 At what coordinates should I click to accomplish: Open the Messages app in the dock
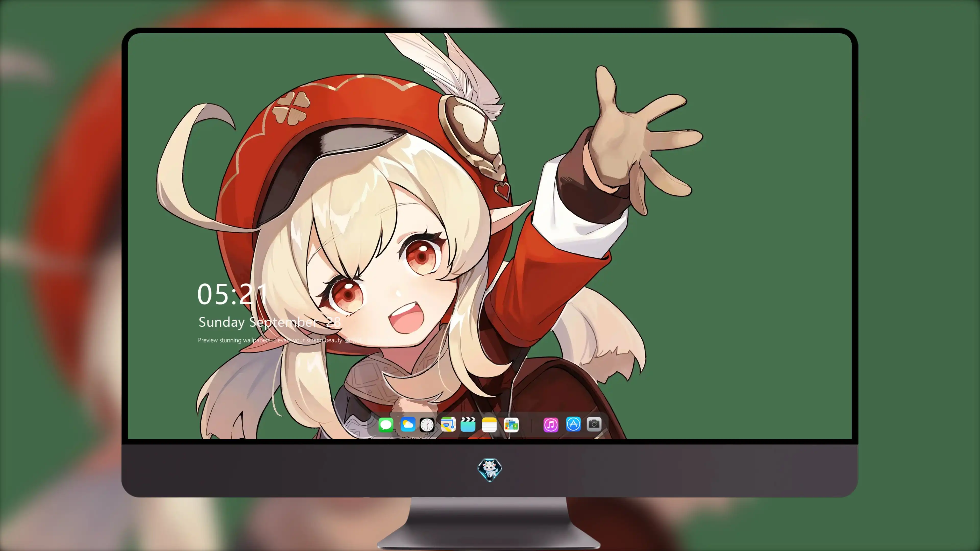[x=386, y=424]
